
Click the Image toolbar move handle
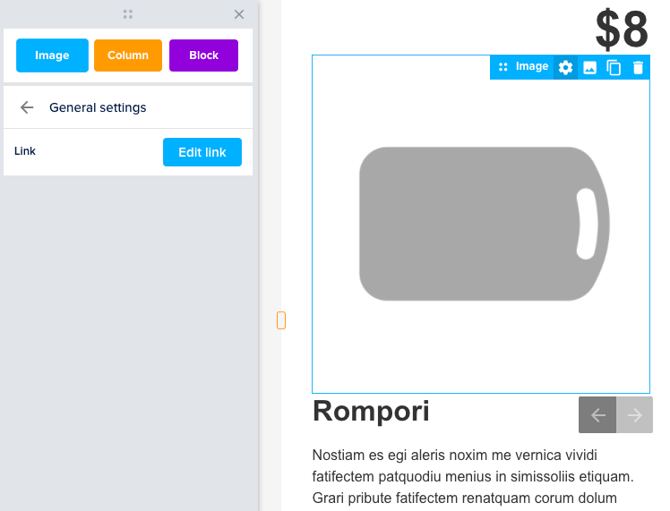click(503, 67)
